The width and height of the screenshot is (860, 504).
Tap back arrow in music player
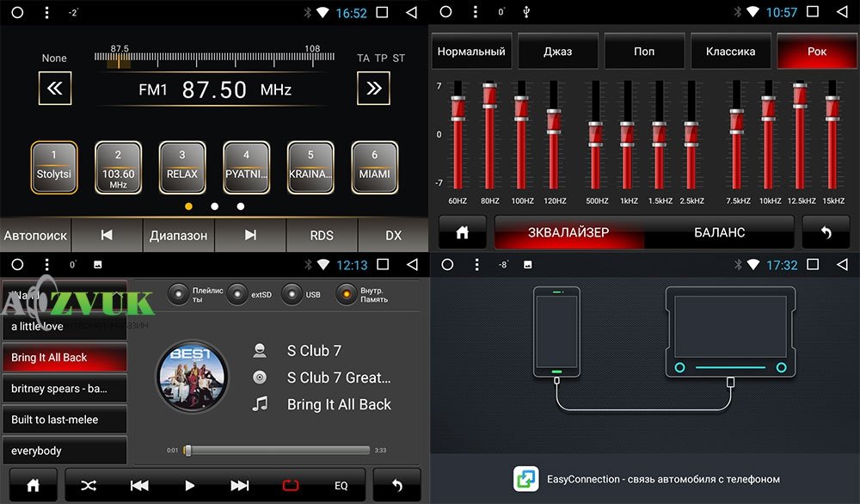click(x=397, y=485)
